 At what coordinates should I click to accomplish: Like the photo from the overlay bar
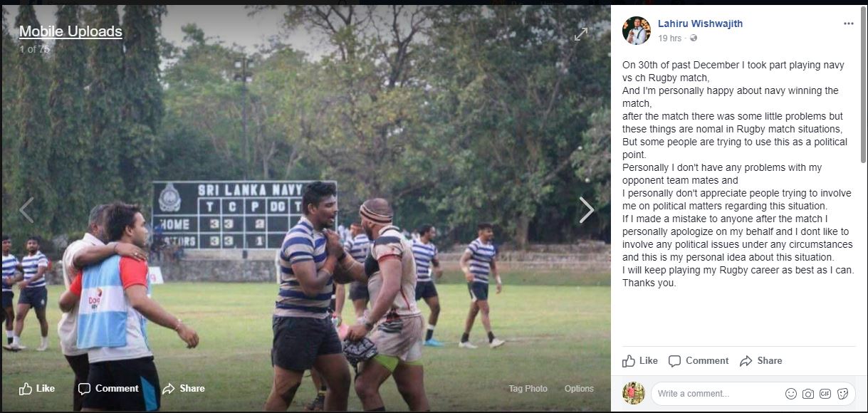click(x=37, y=388)
